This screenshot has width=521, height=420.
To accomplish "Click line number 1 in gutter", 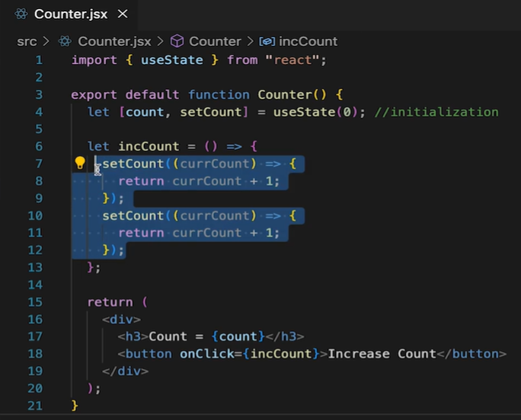I will 39,60.
